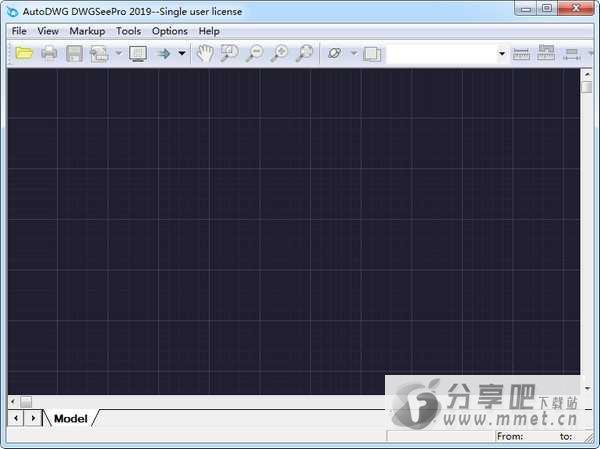This screenshot has width=600, height=449.
Task: Click the Save floppy disk icon
Action: [x=74, y=54]
